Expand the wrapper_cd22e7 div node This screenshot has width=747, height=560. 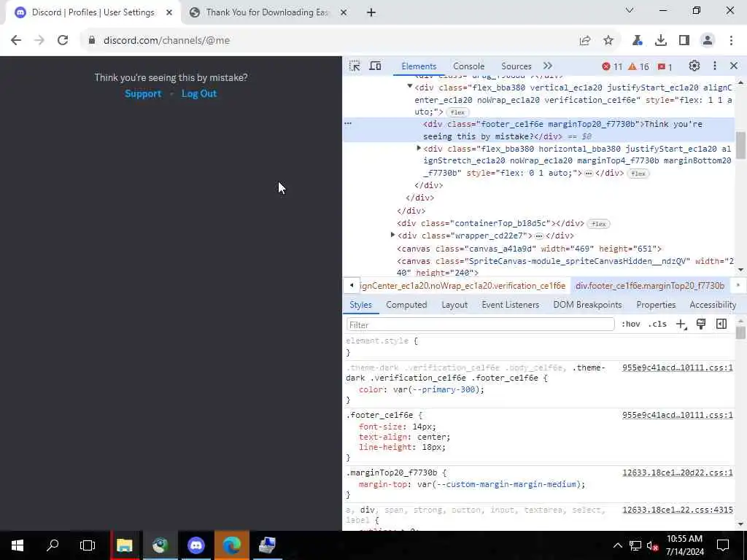point(392,235)
